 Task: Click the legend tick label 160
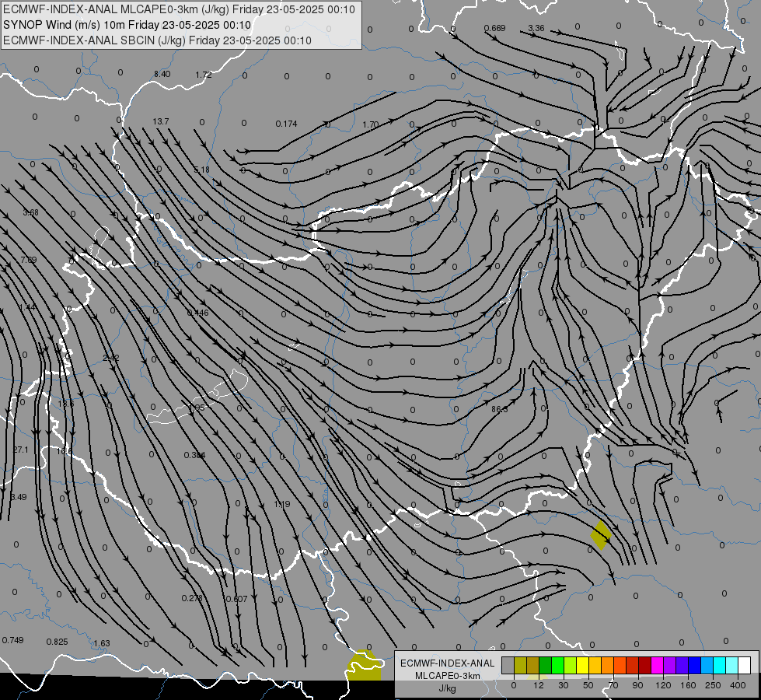[688, 685]
